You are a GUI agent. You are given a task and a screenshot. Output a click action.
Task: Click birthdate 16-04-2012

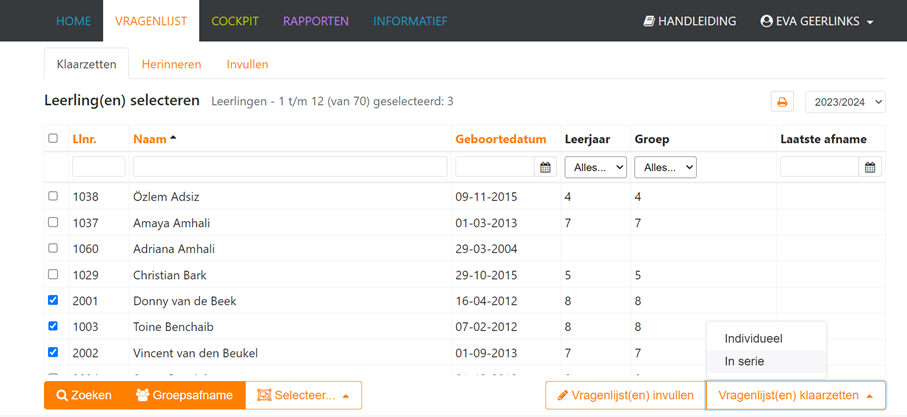click(x=486, y=301)
